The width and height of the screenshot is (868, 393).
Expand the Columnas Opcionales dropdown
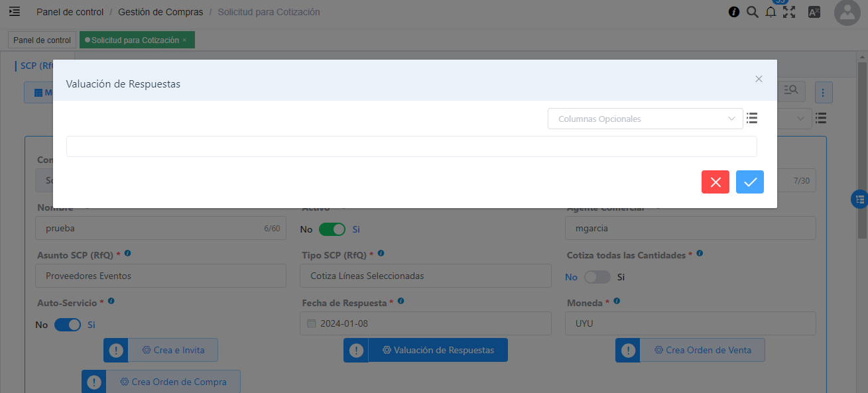tap(645, 119)
